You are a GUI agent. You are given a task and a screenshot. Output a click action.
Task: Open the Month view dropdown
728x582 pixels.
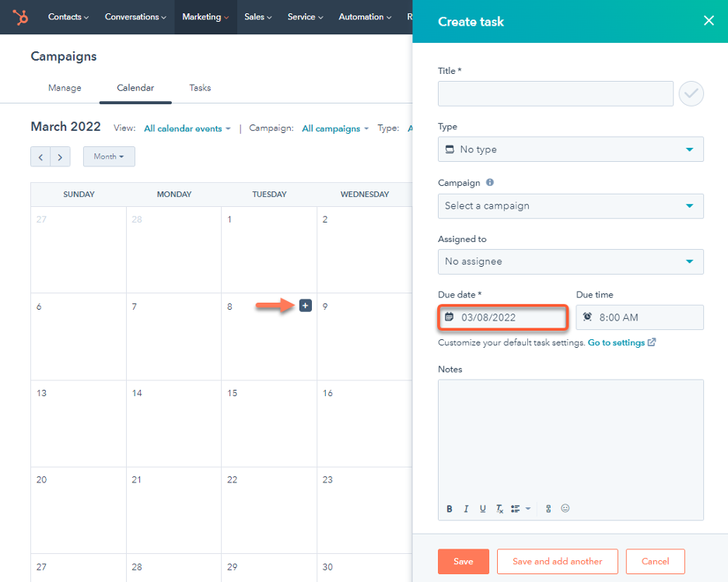[109, 156]
